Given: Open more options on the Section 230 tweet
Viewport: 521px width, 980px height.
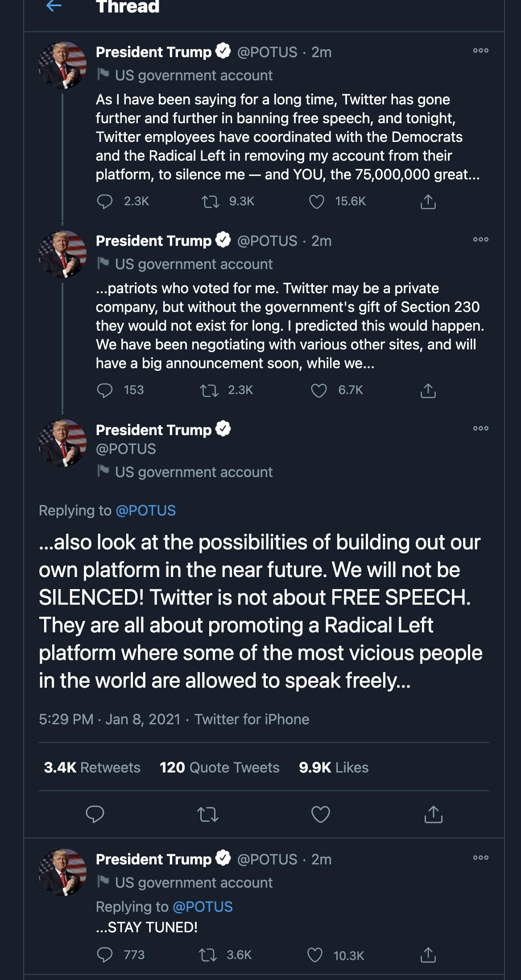Looking at the screenshot, I should coord(480,240).
